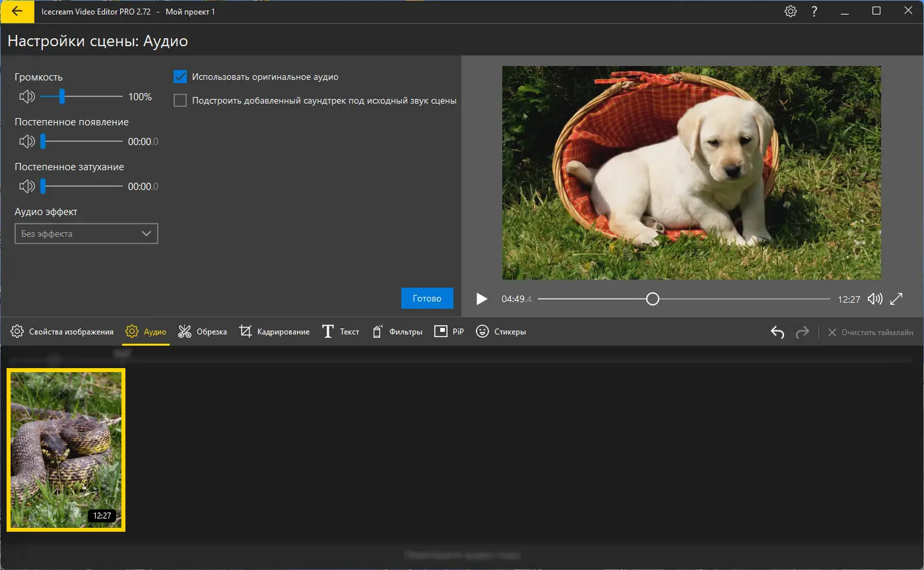The height and width of the screenshot is (570, 924).
Task: Mute the preview player volume icon
Action: [x=874, y=299]
